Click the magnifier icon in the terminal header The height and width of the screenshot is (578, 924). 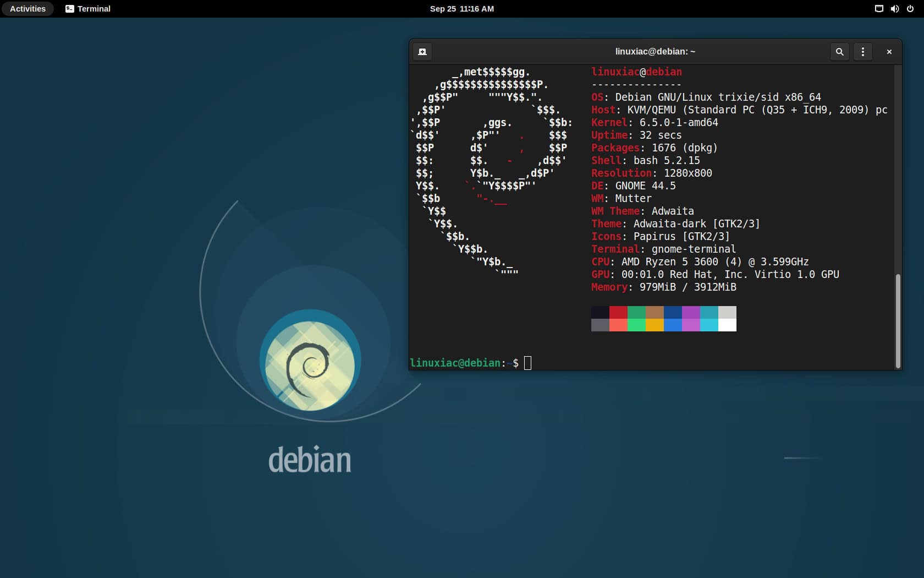840,52
